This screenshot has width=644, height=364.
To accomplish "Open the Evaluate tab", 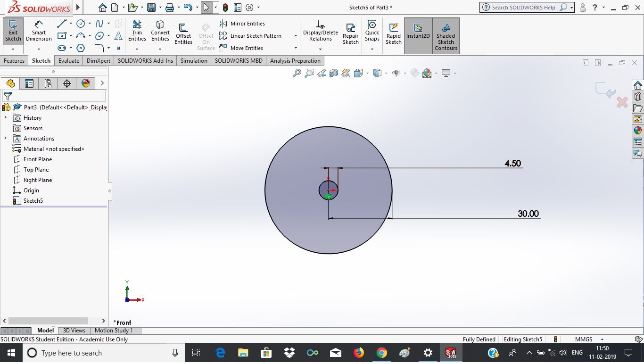I will pos(69,61).
